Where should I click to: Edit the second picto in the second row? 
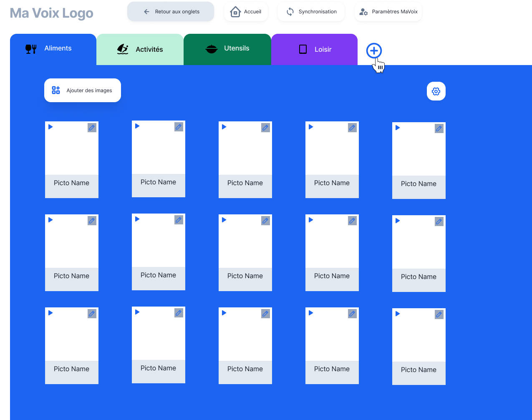(179, 220)
